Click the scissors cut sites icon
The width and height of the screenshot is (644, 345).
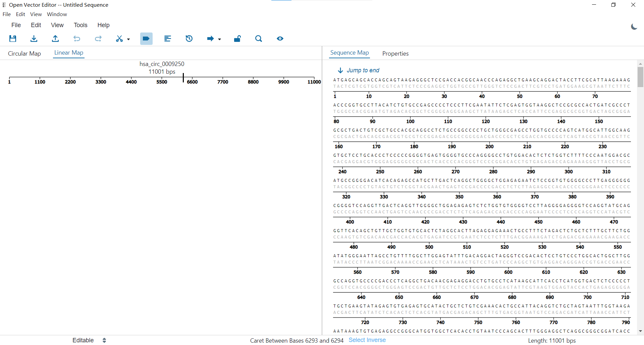pos(119,39)
